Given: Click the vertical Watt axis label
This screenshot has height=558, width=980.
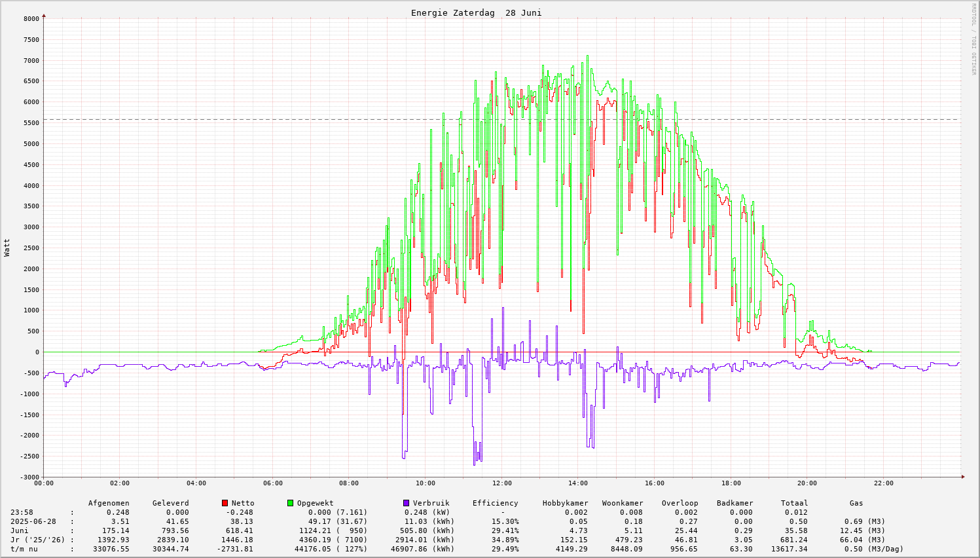Looking at the screenshot, I should [7, 248].
